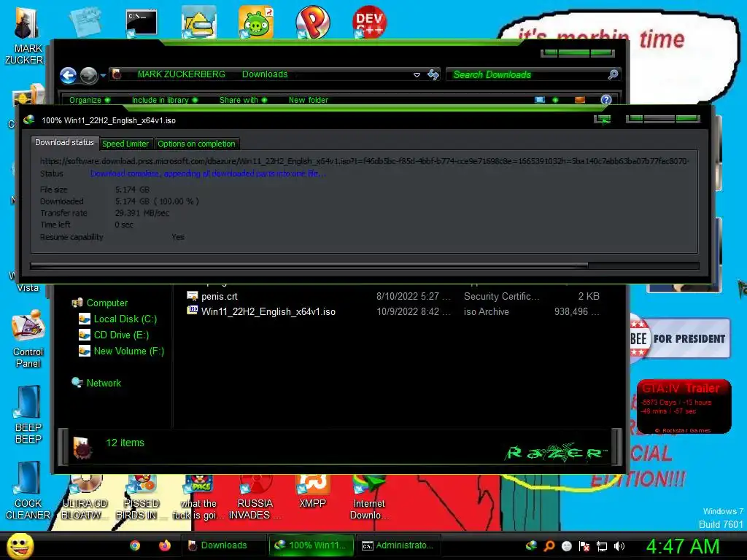Open the Include in library menu
Image resolution: width=747 pixels, height=560 pixels.
(164, 100)
